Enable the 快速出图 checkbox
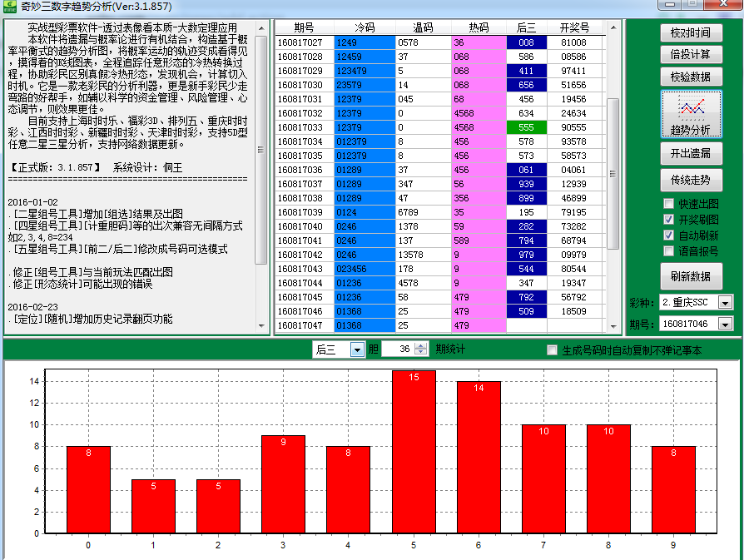 coord(668,204)
